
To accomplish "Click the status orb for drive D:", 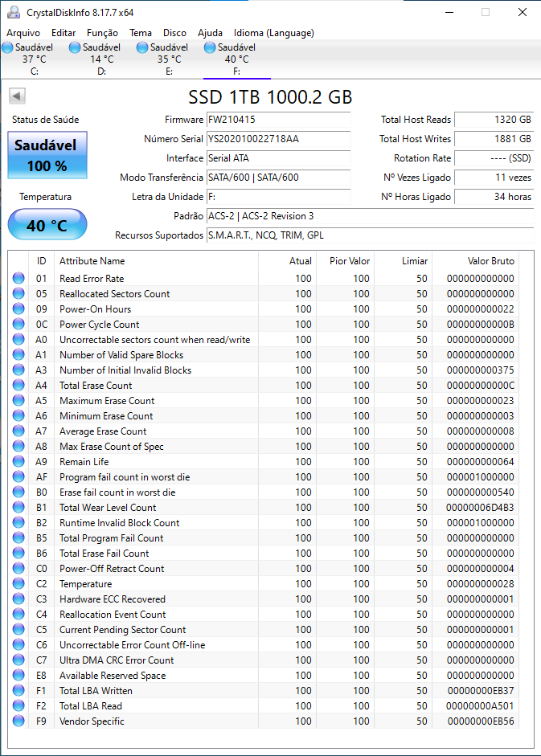I will click(x=75, y=47).
